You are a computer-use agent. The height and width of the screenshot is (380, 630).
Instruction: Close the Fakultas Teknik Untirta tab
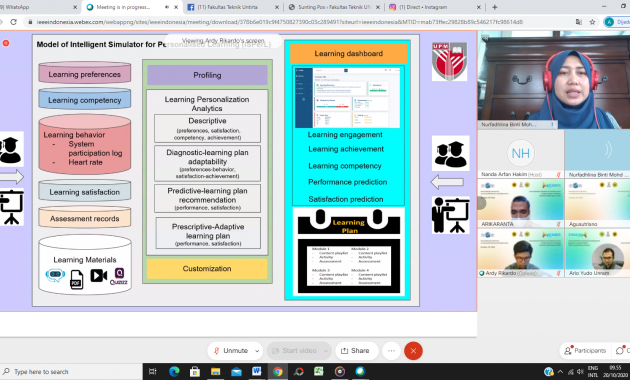tap(276, 7)
